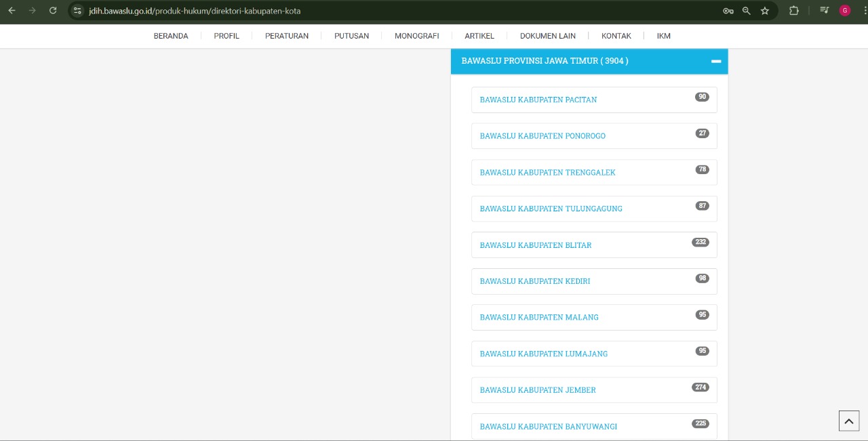
Task: Open the PUTUSAN menu item
Action: click(351, 36)
